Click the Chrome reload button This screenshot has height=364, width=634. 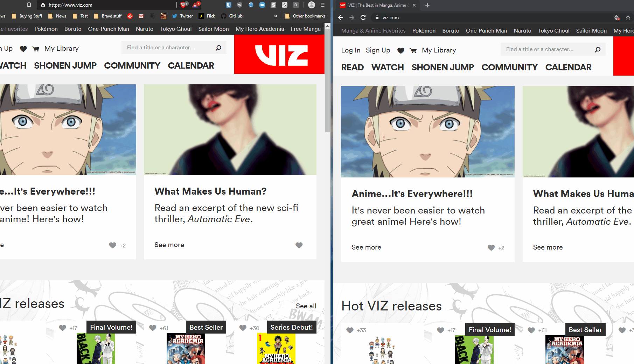click(x=363, y=17)
